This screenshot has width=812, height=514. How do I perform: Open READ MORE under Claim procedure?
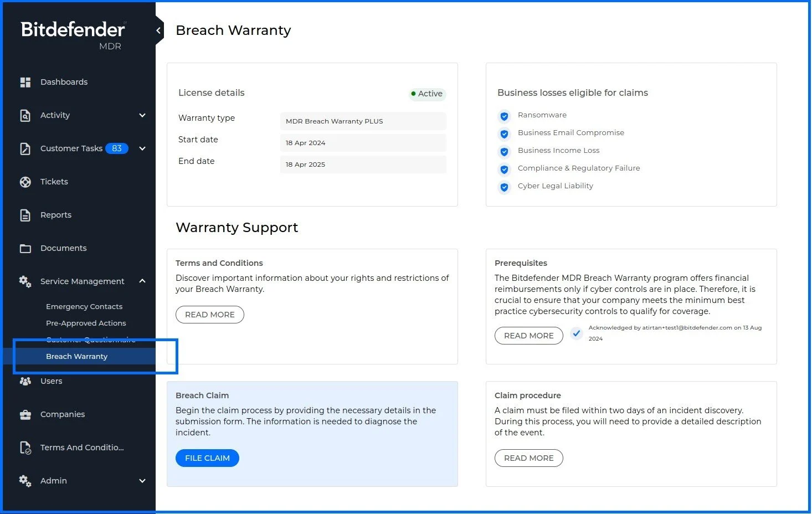(x=528, y=458)
